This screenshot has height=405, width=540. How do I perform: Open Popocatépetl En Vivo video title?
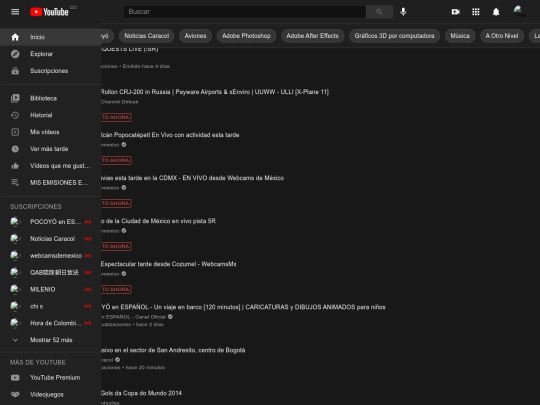170,135
